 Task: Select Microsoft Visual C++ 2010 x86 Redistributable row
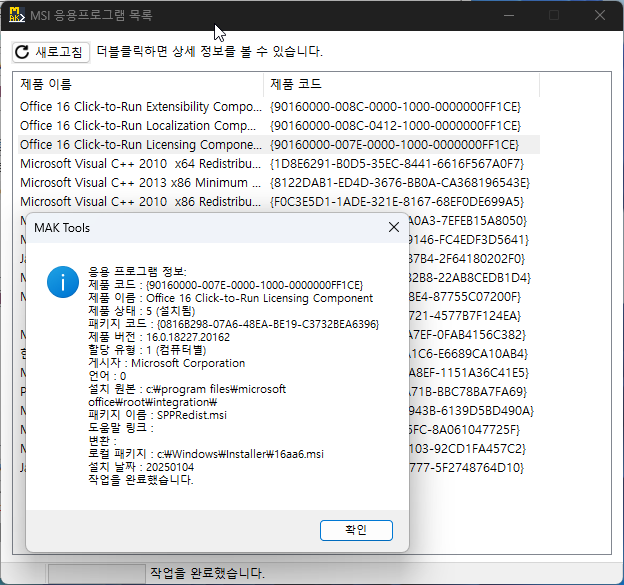click(x=279, y=202)
